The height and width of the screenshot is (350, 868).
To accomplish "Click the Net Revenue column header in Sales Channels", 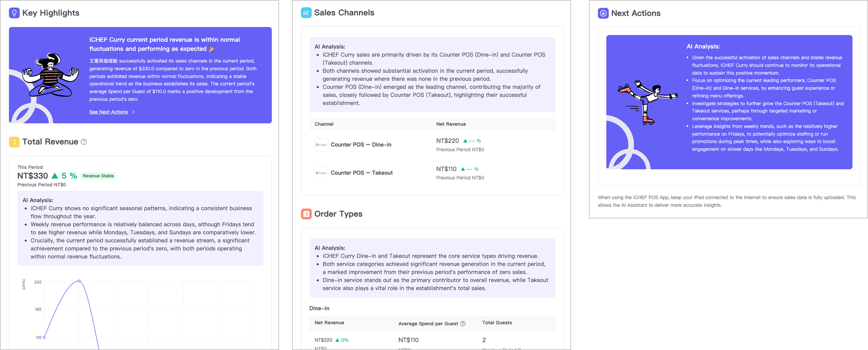I will 450,124.
